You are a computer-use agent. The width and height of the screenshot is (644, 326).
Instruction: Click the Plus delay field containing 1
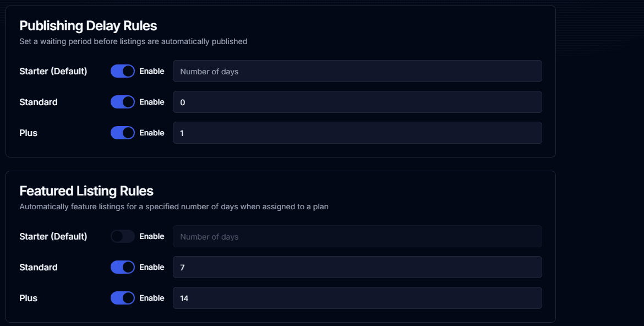[357, 133]
